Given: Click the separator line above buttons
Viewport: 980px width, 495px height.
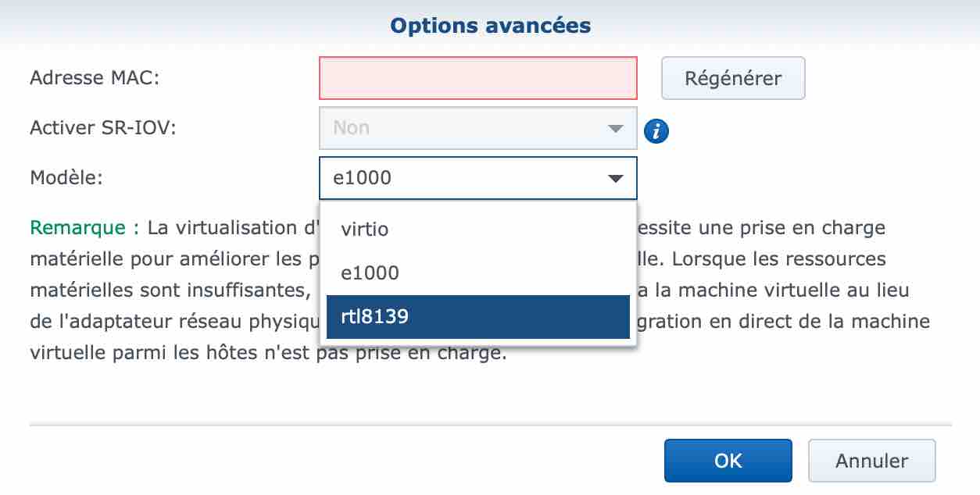Looking at the screenshot, I should [x=490, y=426].
